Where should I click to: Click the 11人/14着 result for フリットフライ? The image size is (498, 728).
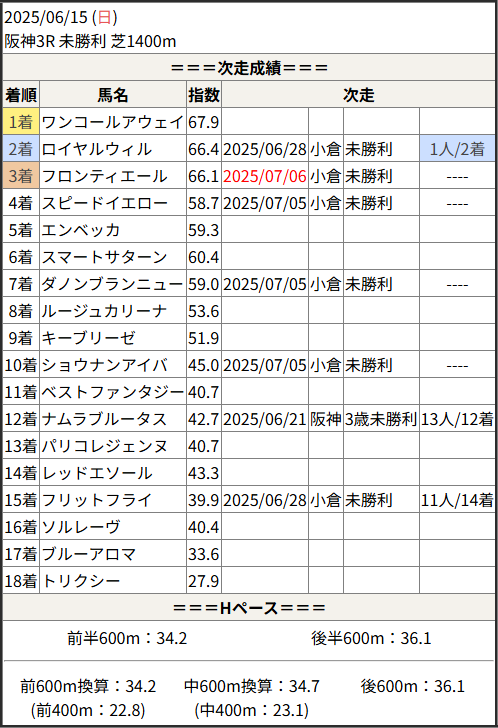point(457,500)
